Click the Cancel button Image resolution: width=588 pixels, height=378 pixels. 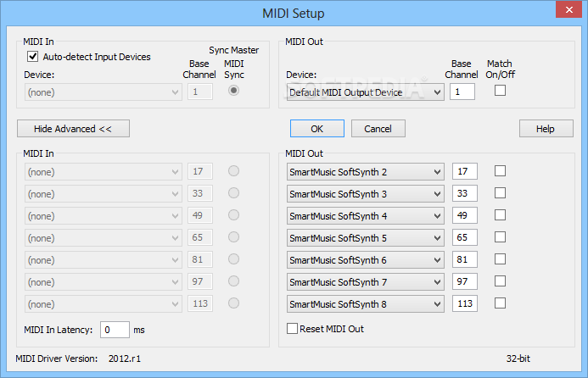pos(378,129)
